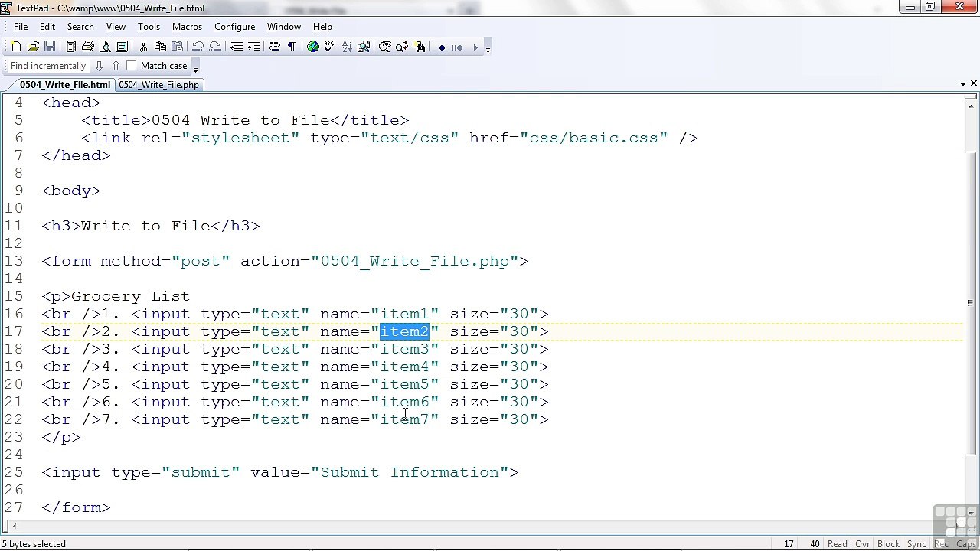Decrease indent with the unindent icon
This screenshot has width=980, height=551.
tap(237, 47)
